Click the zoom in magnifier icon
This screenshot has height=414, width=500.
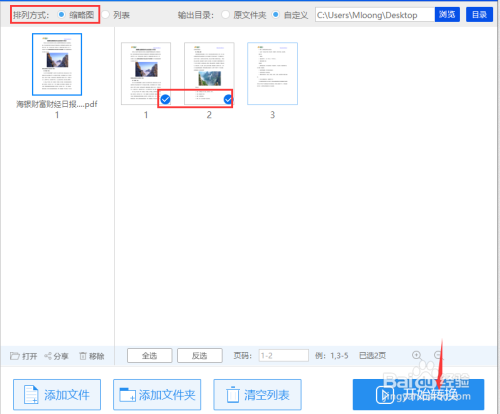pyautogui.click(x=417, y=355)
